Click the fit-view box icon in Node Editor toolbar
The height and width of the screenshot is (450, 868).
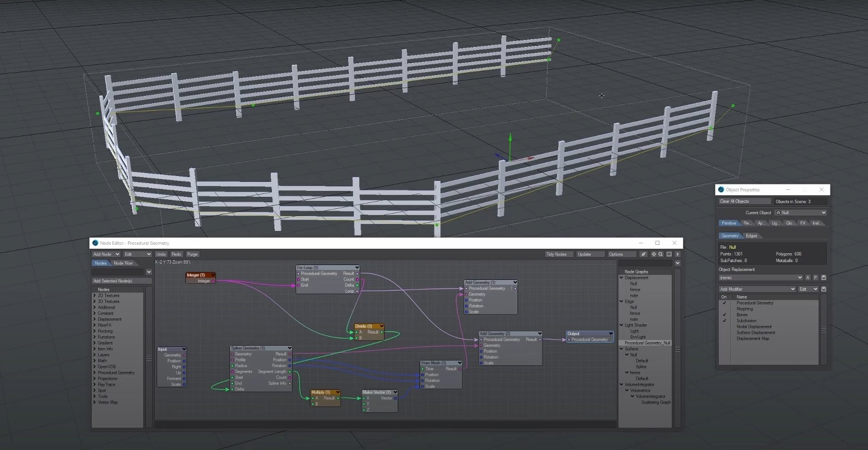pyautogui.click(x=669, y=254)
